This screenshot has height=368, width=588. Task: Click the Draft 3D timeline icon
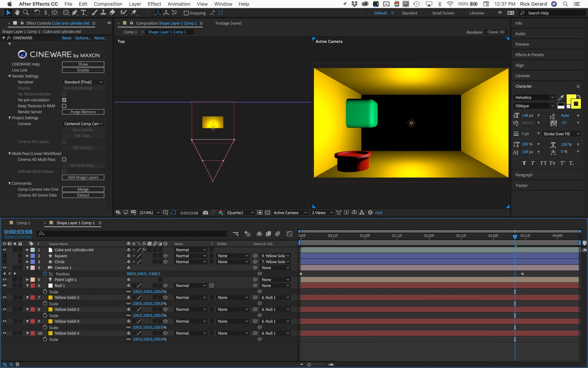point(247,234)
